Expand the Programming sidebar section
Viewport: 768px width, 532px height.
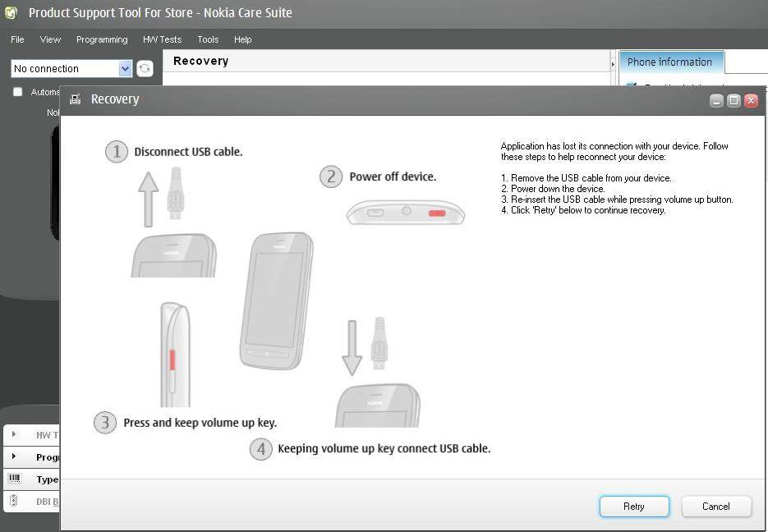tap(14, 456)
